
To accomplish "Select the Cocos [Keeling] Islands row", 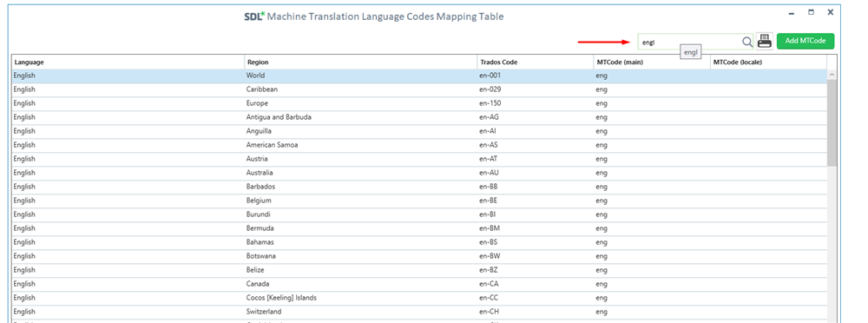I will coord(419,298).
